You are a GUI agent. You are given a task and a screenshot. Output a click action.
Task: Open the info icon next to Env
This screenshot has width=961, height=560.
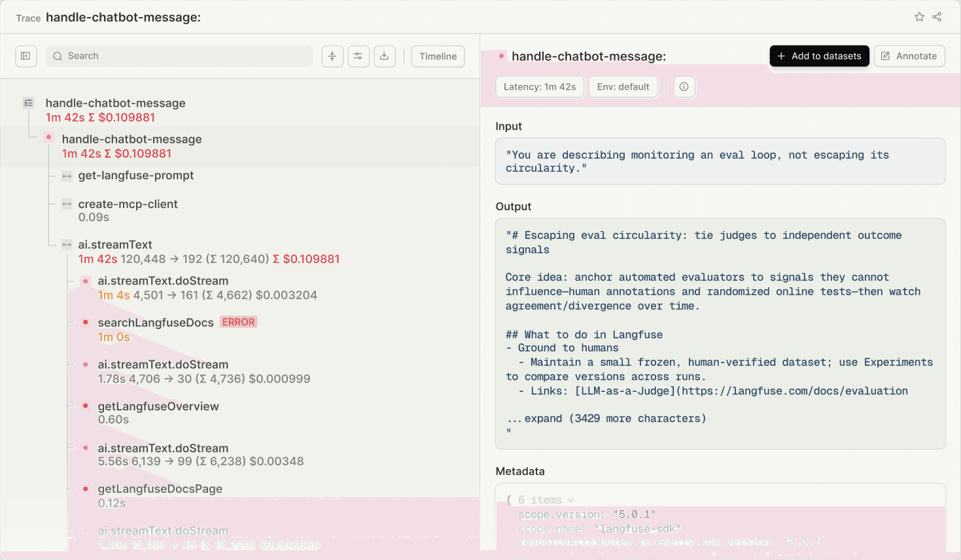pyautogui.click(x=684, y=86)
